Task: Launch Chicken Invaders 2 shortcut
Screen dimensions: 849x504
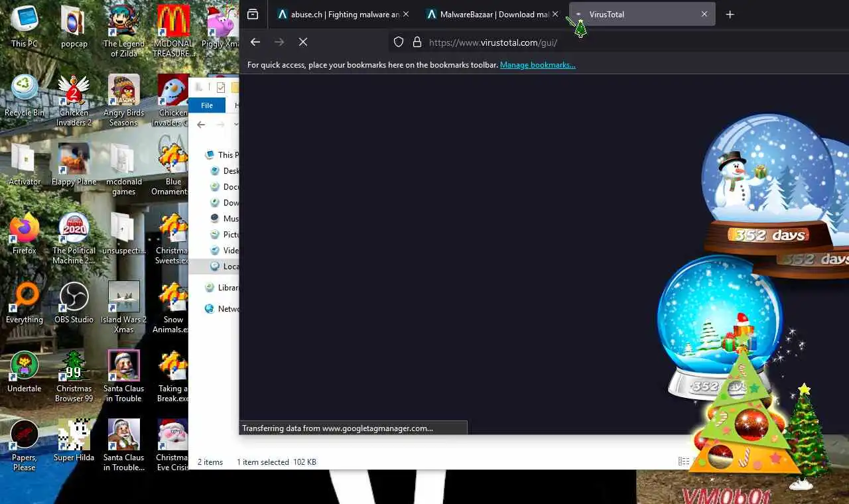Action: click(x=74, y=100)
